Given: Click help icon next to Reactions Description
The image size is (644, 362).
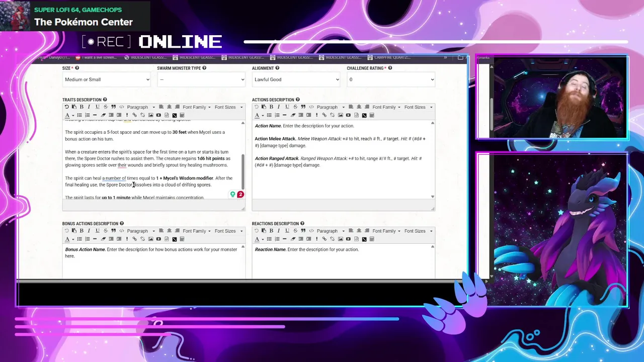Looking at the screenshot, I should pos(302,223).
